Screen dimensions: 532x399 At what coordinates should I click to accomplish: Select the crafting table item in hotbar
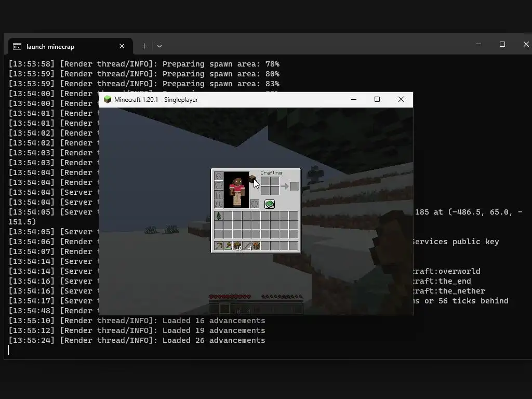pyautogui.click(x=256, y=245)
